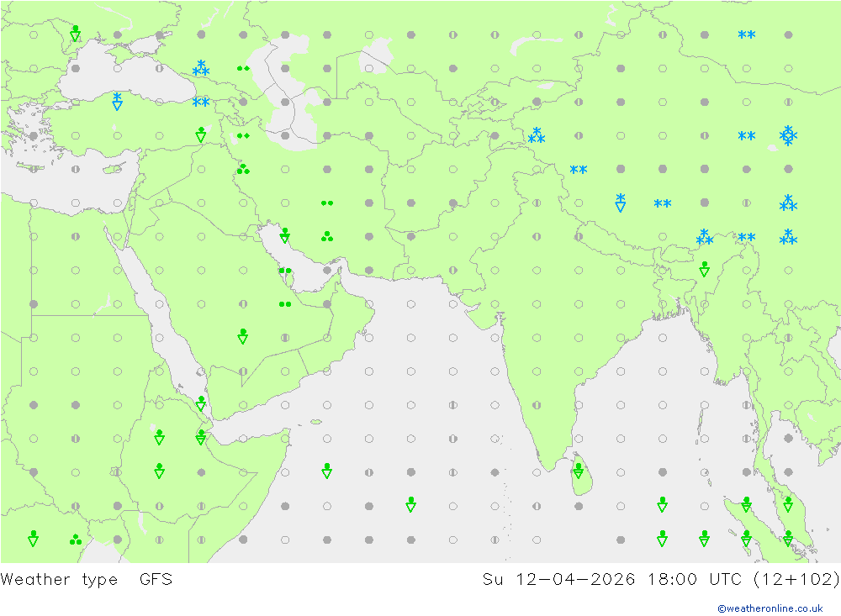Click the 'Su 12-04-2026 18:00 UTC (12+102)' timestamp
The height and width of the screenshot is (616, 841).
tap(661, 579)
